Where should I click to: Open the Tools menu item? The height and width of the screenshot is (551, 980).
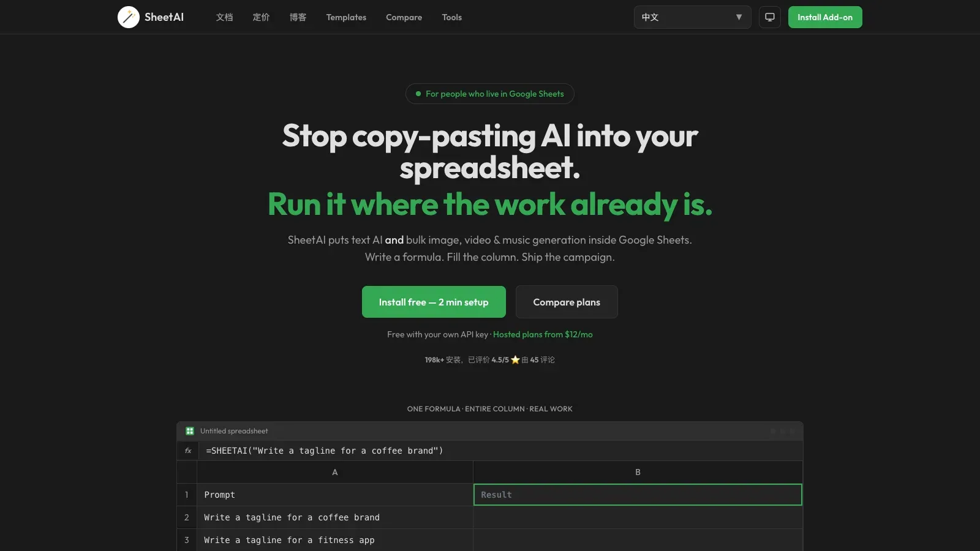pos(452,17)
